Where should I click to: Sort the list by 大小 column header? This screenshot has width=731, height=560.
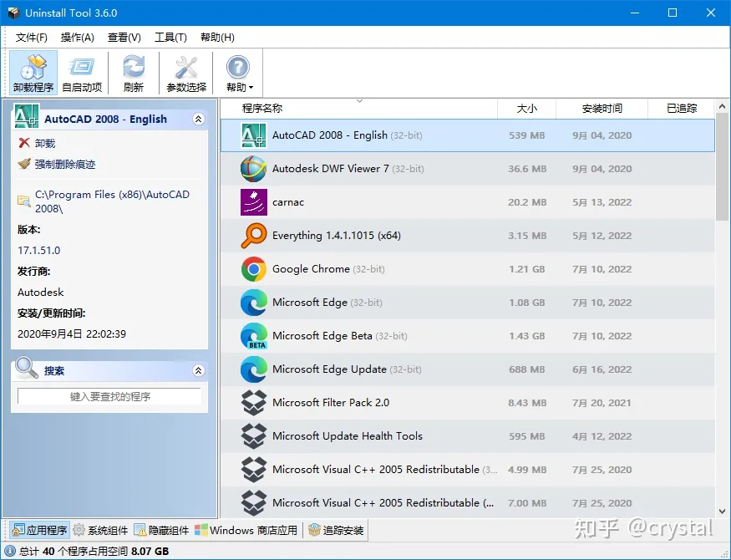[526, 109]
